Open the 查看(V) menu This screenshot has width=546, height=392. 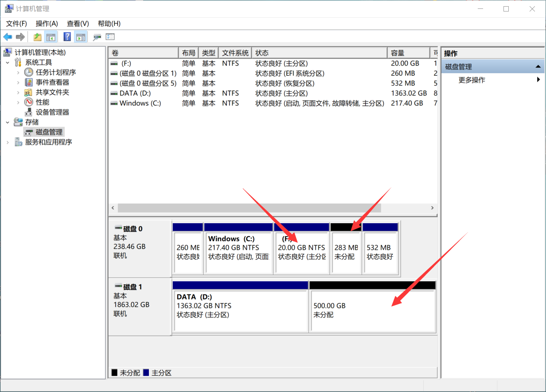click(78, 23)
